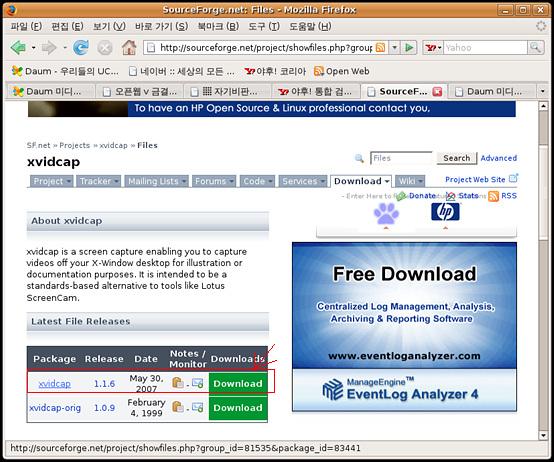Click the magnifier in the Yahoo search box
The image size is (554, 462).
pyautogui.click(x=535, y=47)
